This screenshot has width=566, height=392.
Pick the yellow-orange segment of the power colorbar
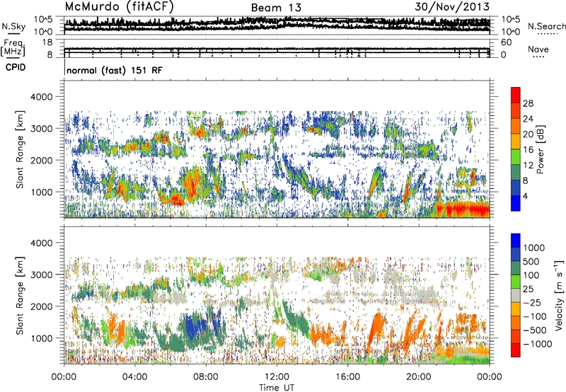516,142
